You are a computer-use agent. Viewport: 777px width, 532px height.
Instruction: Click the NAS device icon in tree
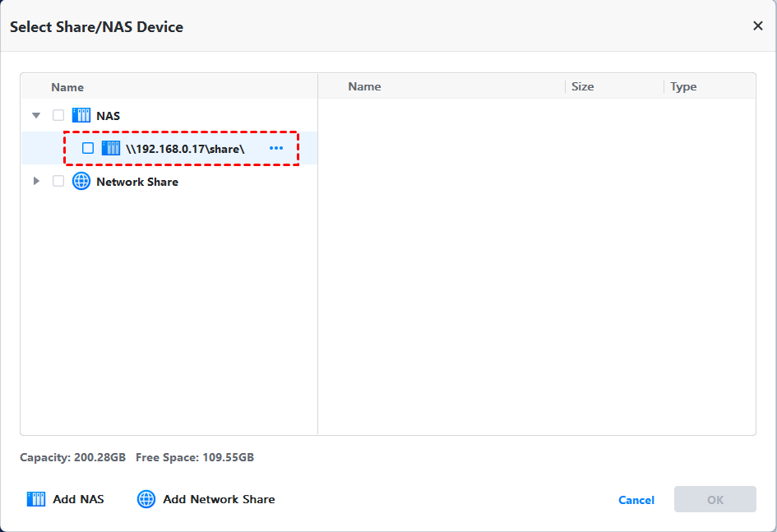click(81, 116)
